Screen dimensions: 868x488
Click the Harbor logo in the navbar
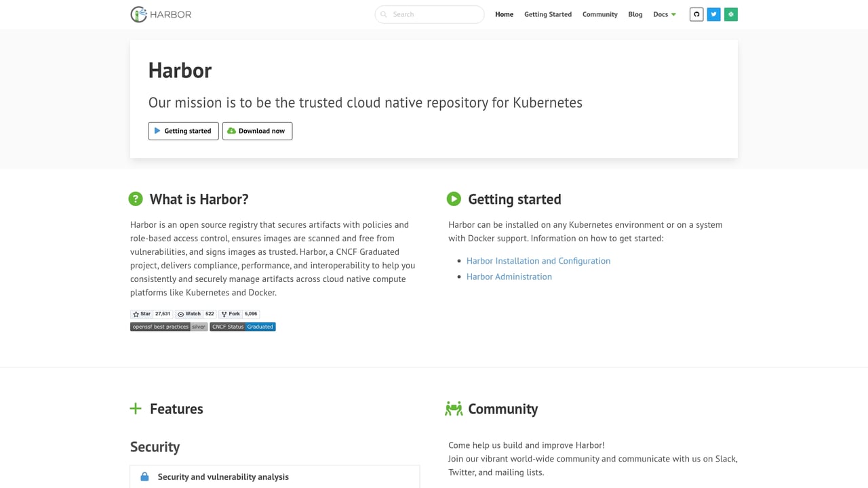pos(160,14)
